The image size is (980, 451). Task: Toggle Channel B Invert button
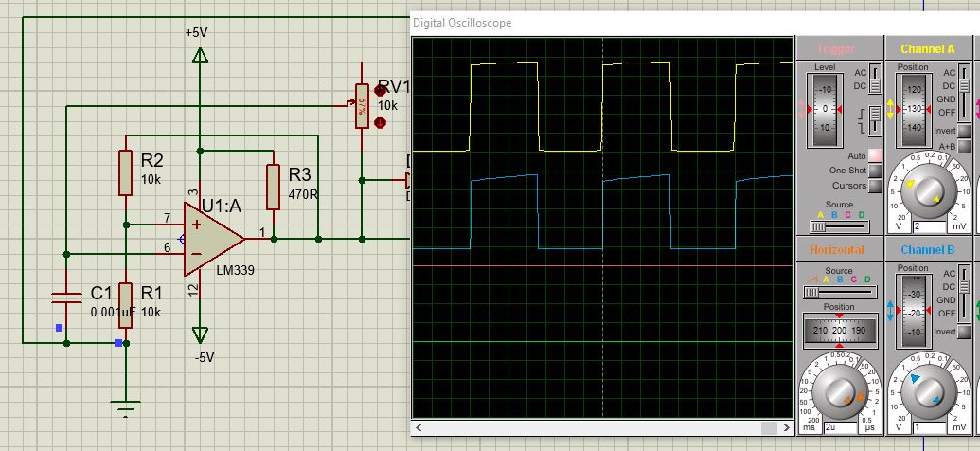964,332
